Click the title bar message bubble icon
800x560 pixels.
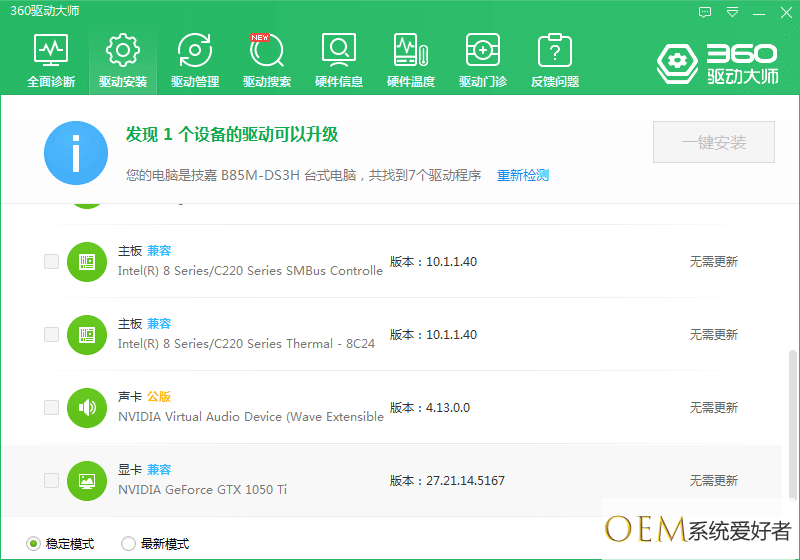click(x=705, y=12)
